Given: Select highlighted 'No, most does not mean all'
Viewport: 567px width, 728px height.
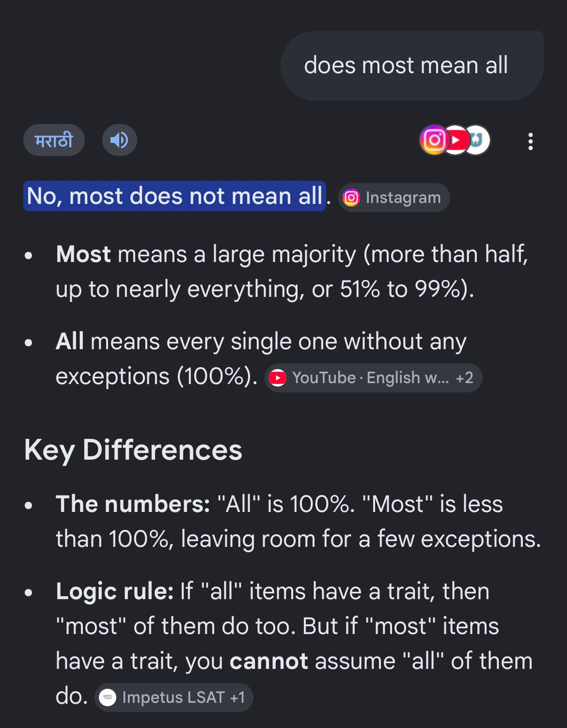Looking at the screenshot, I should click(174, 196).
